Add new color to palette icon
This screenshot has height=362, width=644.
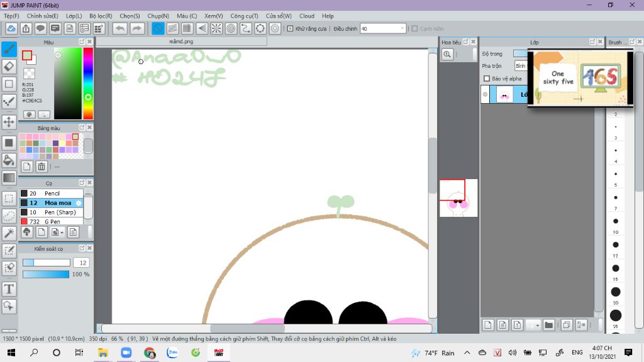click(26, 166)
